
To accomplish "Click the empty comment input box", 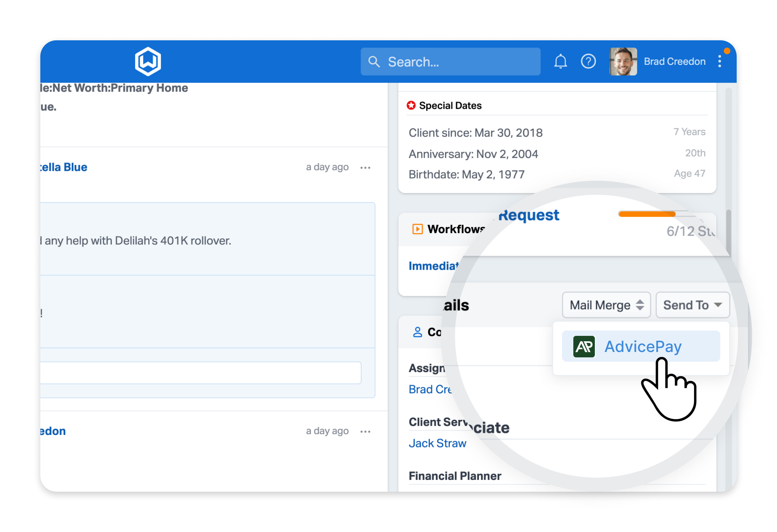I will 201,373.
